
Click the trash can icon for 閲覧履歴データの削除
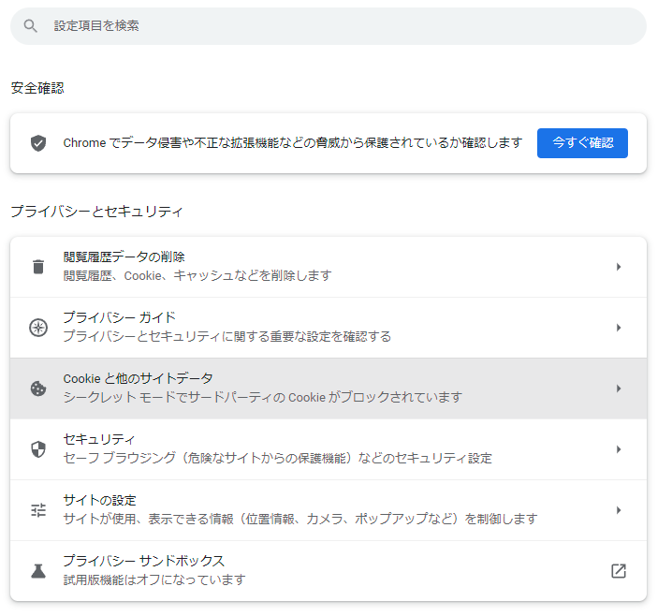(38, 267)
